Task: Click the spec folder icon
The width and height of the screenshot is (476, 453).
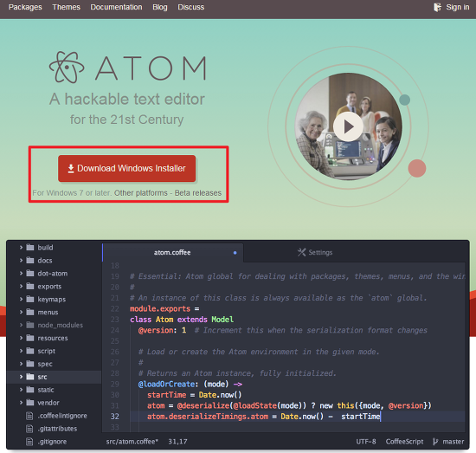Action: tap(30, 364)
